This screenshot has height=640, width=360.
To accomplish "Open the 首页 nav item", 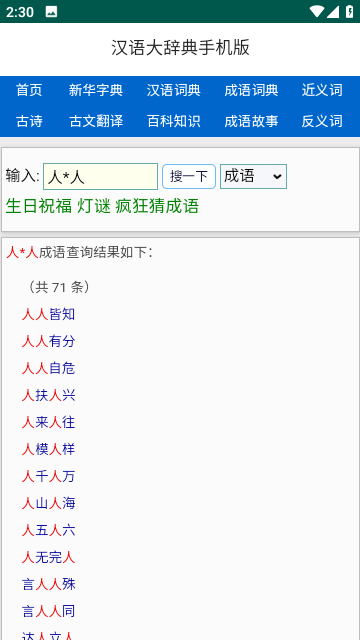I will 29,90.
